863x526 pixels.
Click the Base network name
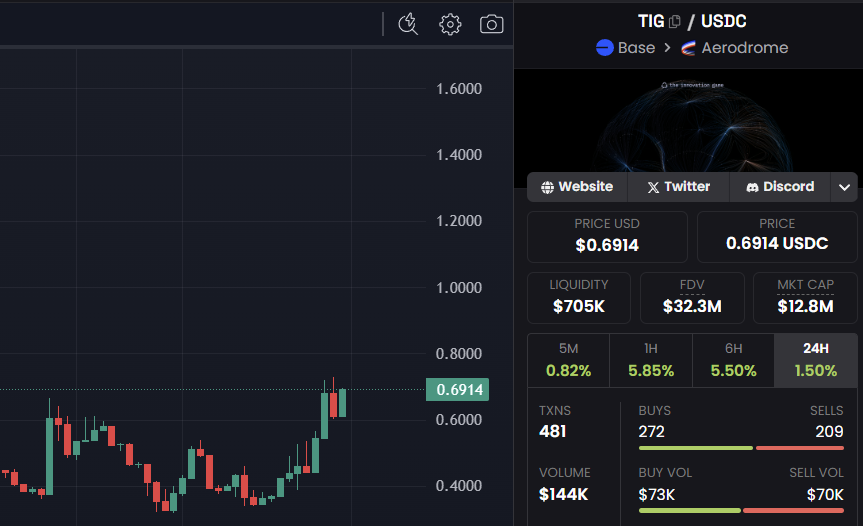(x=636, y=48)
